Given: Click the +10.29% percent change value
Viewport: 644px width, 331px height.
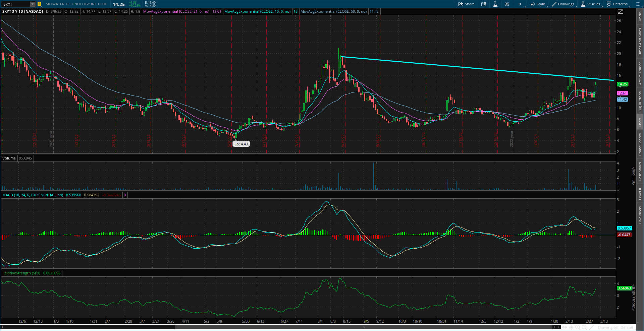Looking at the screenshot, I should point(135,6).
